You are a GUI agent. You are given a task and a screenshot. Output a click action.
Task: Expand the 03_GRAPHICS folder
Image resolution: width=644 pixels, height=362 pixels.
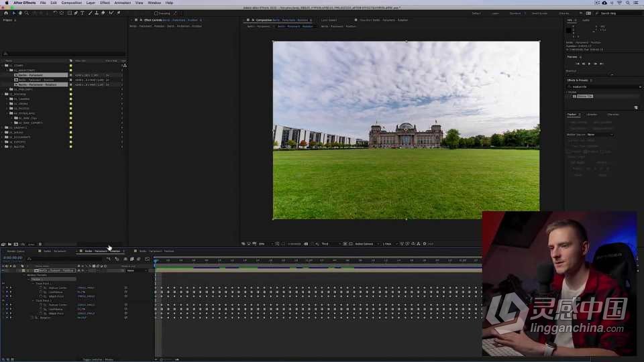[3, 127]
